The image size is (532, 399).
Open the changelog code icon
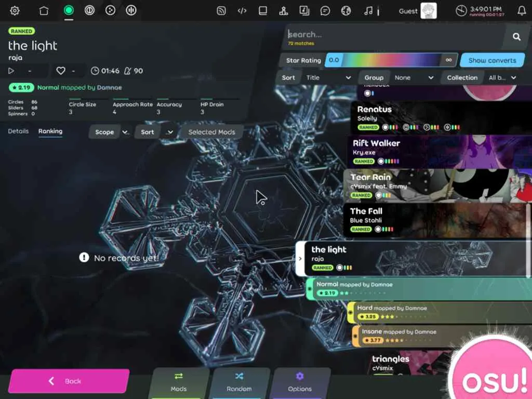(x=242, y=11)
